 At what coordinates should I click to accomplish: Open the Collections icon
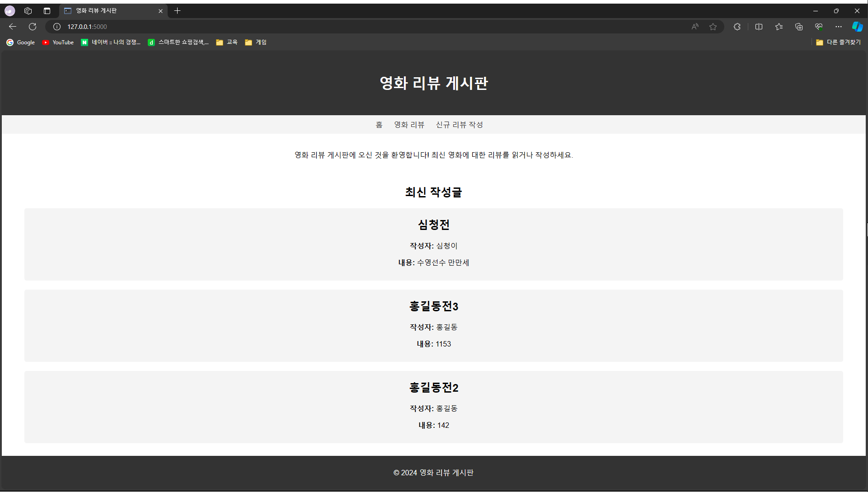tap(799, 27)
